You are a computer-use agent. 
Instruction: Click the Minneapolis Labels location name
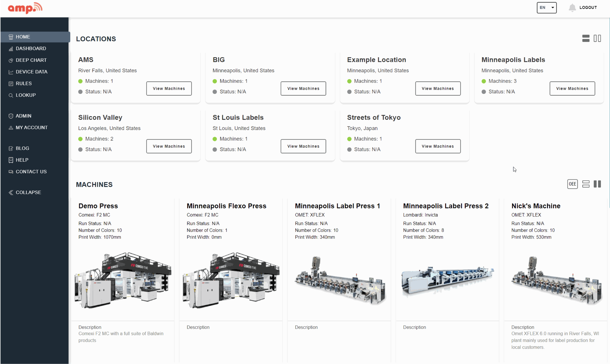[513, 60]
